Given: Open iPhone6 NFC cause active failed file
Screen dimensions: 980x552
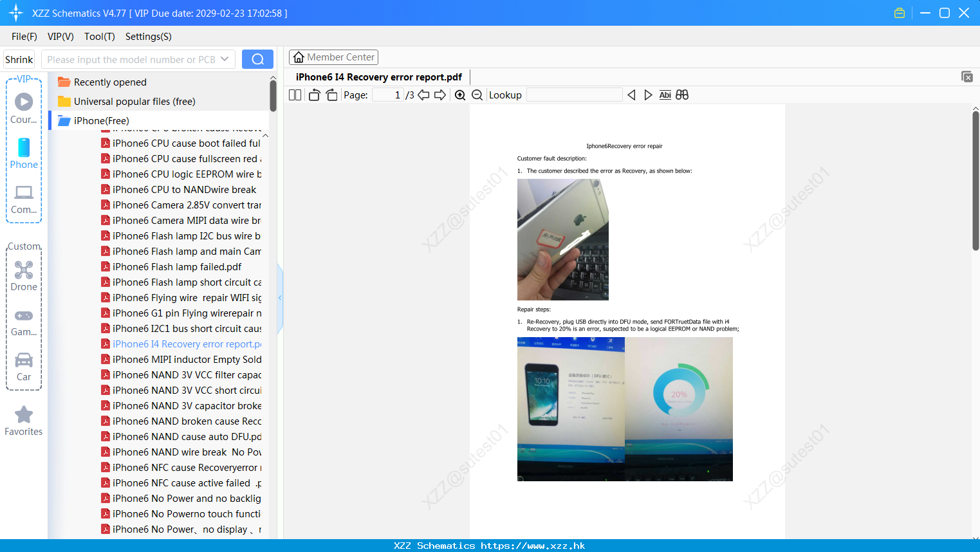Looking at the screenshot, I should (x=181, y=483).
